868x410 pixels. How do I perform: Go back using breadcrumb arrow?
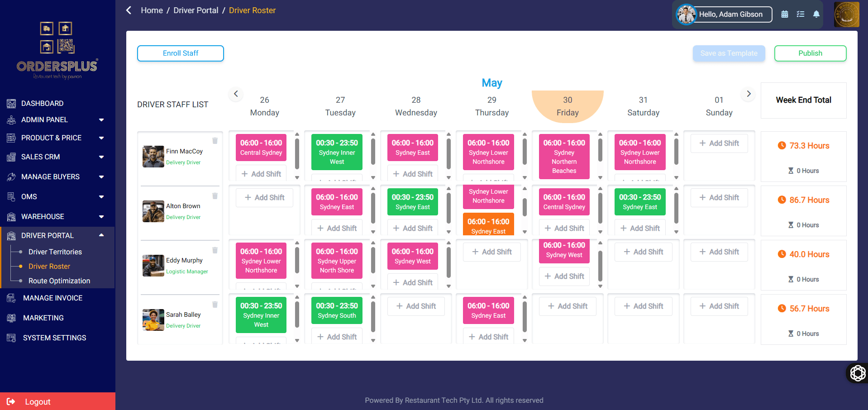point(129,10)
